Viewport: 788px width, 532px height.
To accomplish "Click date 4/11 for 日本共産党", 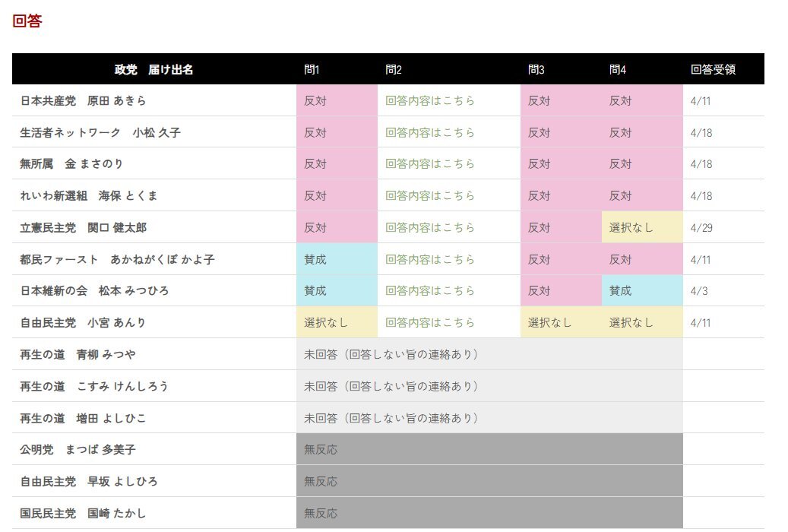I will pyautogui.click(x=701, y=101).
